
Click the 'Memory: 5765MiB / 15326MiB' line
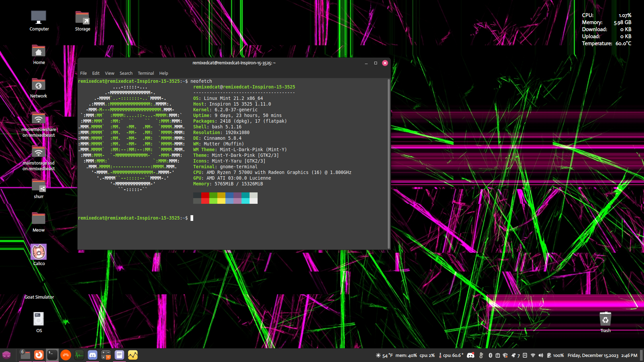[228, 184]
